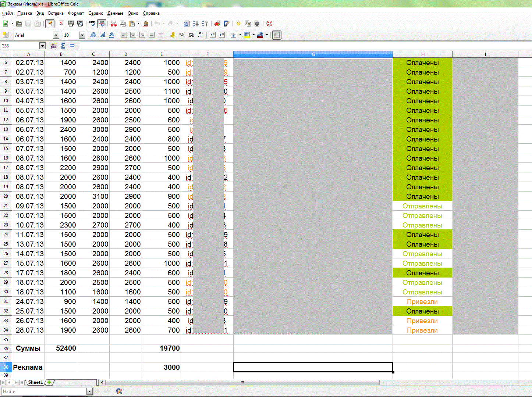Screen dimensions: 532x397
Task: Click the horizontal scrollbar thumb
Action: pyautogui.click(x=242, y=382)
